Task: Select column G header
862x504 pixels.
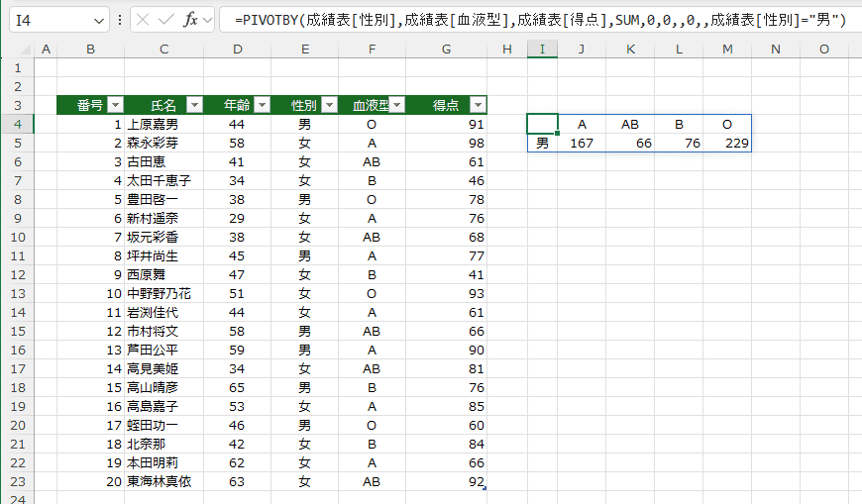Action: point(446,50)
